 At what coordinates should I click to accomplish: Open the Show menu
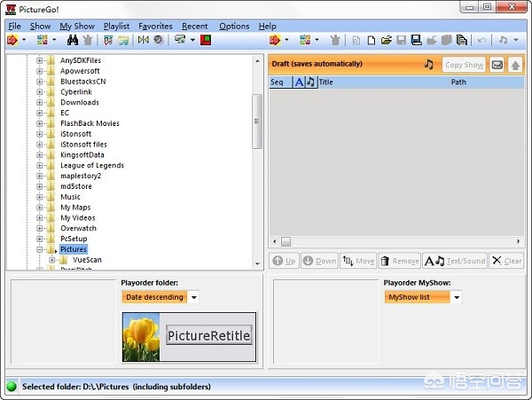[x=41, y=26]
